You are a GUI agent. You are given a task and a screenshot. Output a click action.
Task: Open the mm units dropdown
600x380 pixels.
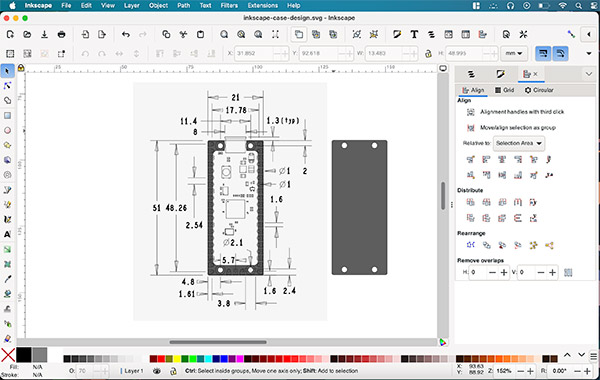514,54
